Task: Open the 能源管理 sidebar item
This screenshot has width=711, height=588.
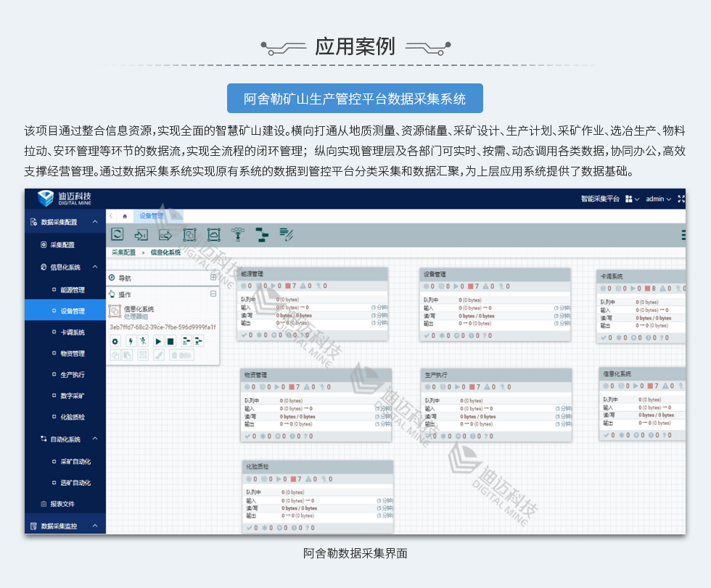Action: pyautogui.click(x=72, y=290)
